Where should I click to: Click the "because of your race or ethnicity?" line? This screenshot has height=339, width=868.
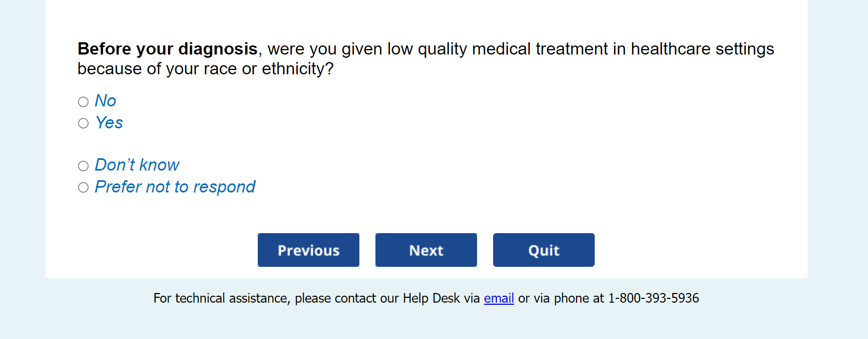pyautogui.click(x=205, y=69)
